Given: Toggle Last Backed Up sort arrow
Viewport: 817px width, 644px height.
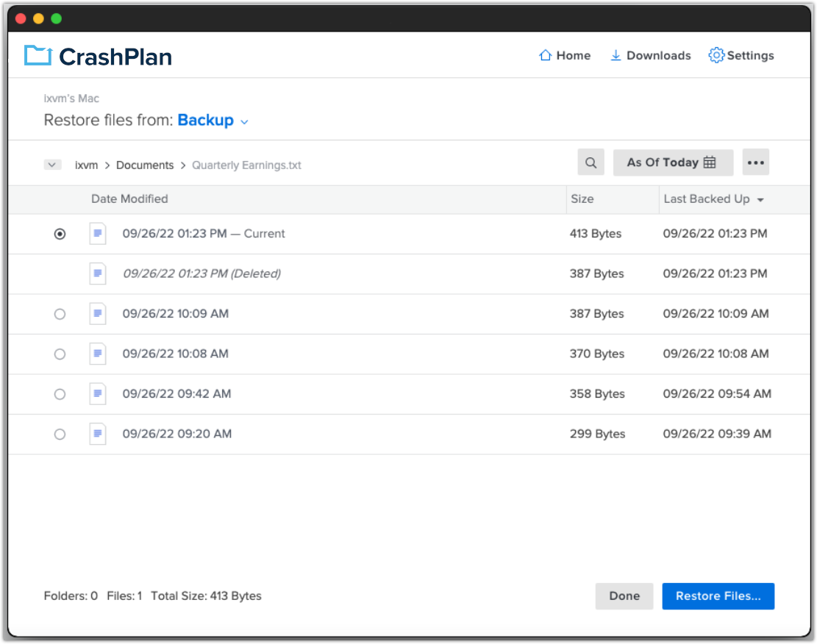Looking at the screenshot, I should [760, 200].
